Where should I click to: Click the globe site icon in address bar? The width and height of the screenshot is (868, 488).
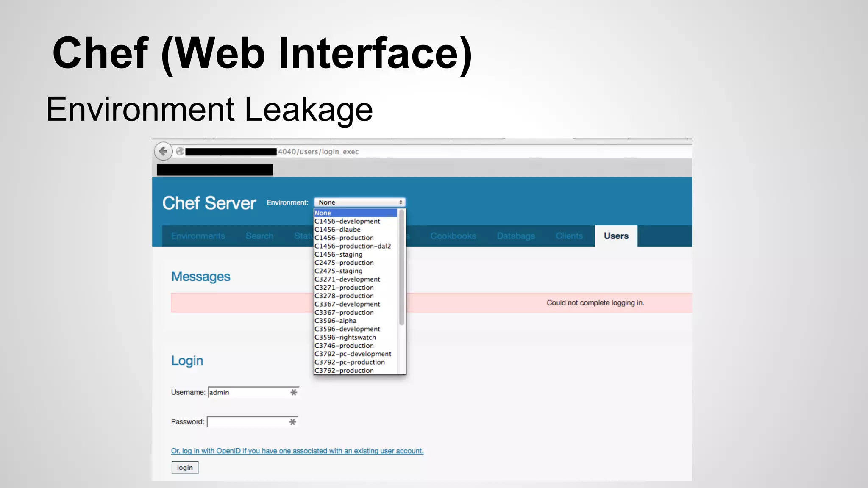[x=180, y=152]
